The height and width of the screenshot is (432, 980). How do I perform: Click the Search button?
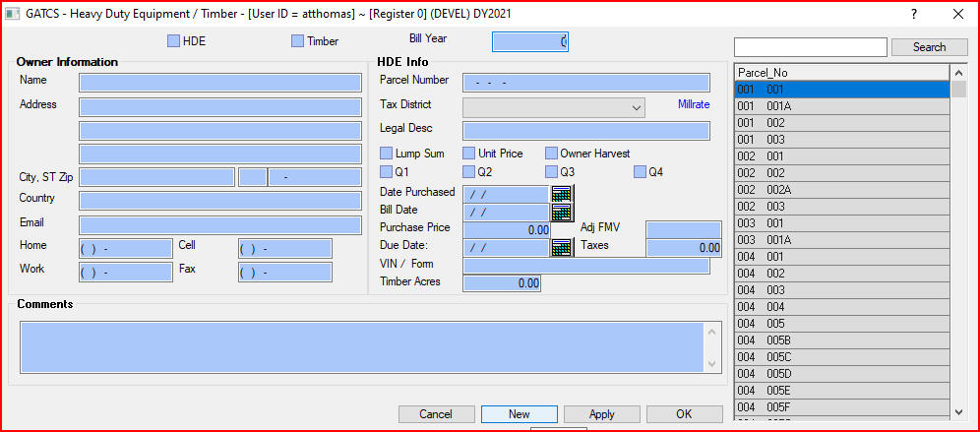[x=929, y=47]
